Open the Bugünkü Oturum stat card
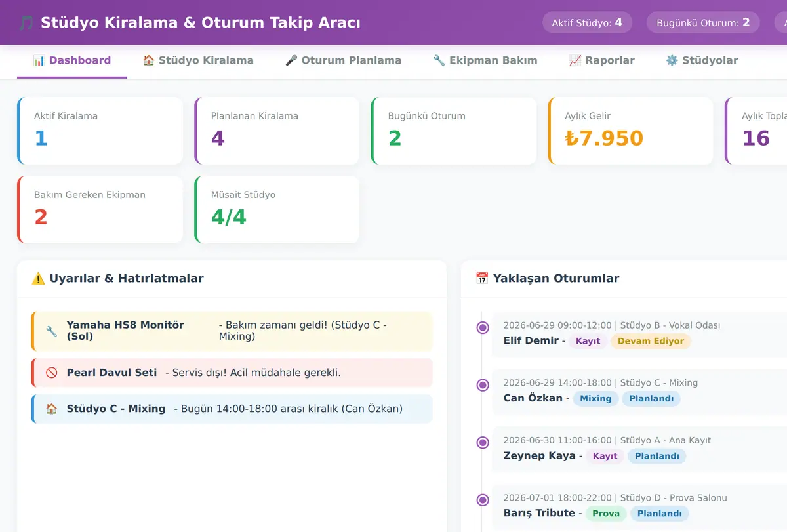The height and width of the screenshot is (532, 787). [x=454, y=131]
